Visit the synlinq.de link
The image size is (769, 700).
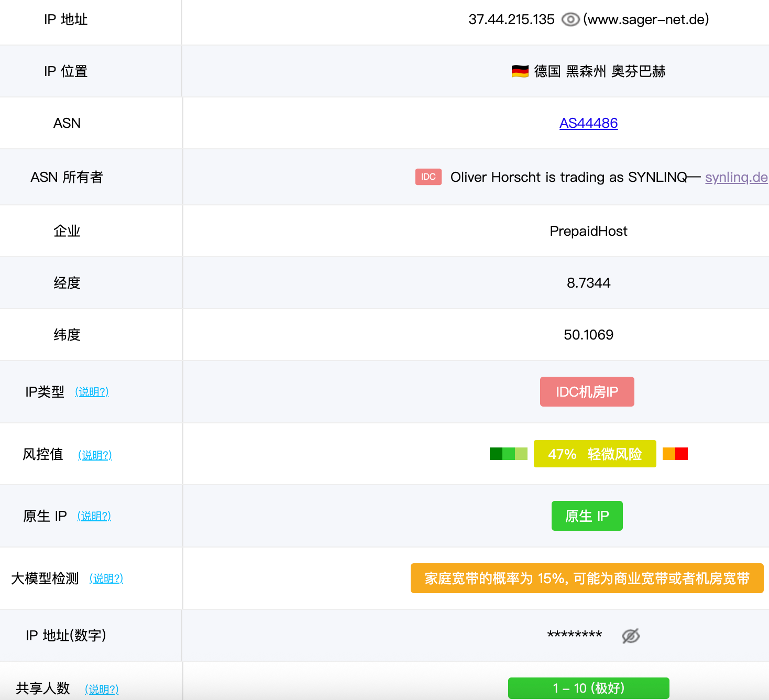[x=736, y=177]
